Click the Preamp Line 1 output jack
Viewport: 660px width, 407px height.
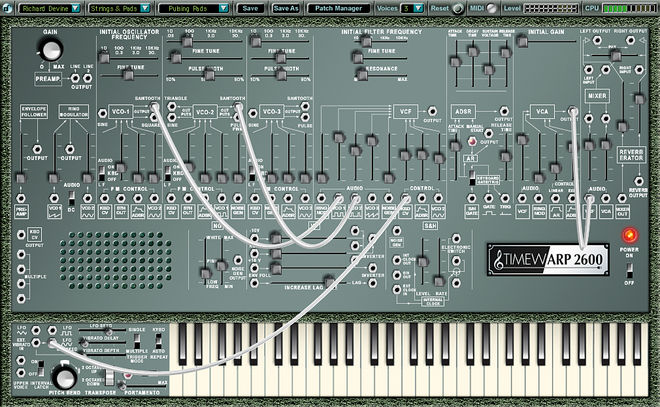coord(75,78)
